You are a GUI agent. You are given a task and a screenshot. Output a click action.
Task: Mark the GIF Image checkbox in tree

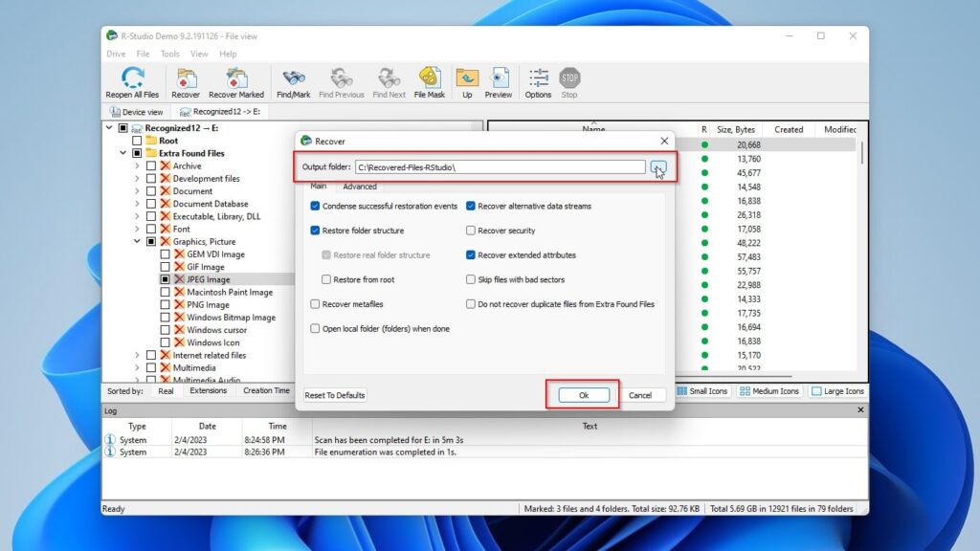click(x=165, y=267)
